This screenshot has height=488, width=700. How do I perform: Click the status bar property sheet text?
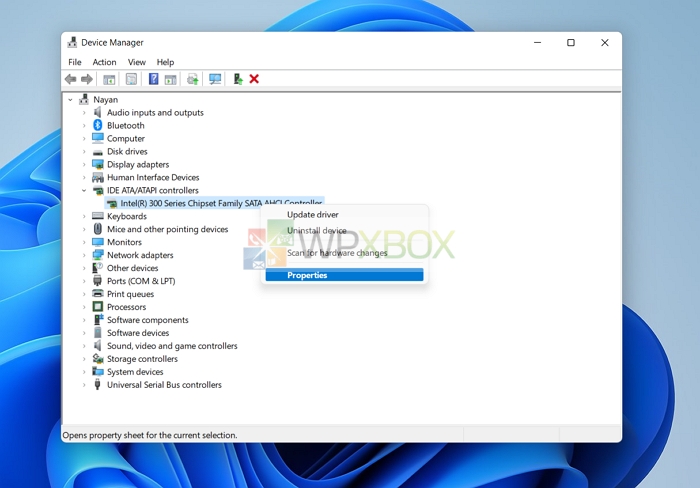(x=150, y=435)
